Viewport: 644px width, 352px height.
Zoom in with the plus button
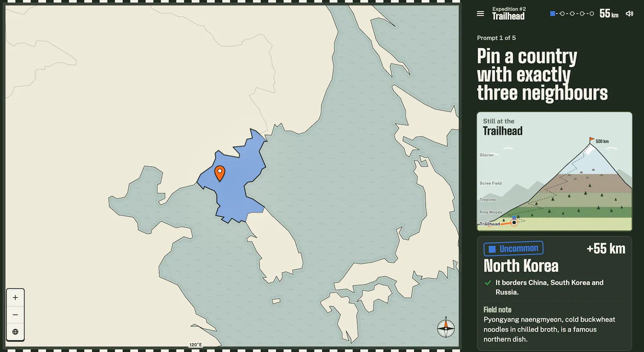pyautogui.click(x=15, y=298)
